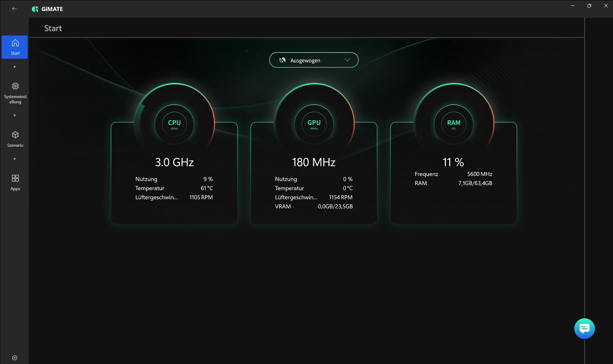Open the Apps grid icon
Image resolution: width=613 pixels, height=364 pixels.
pyautogui.click(x=15, y=178)
